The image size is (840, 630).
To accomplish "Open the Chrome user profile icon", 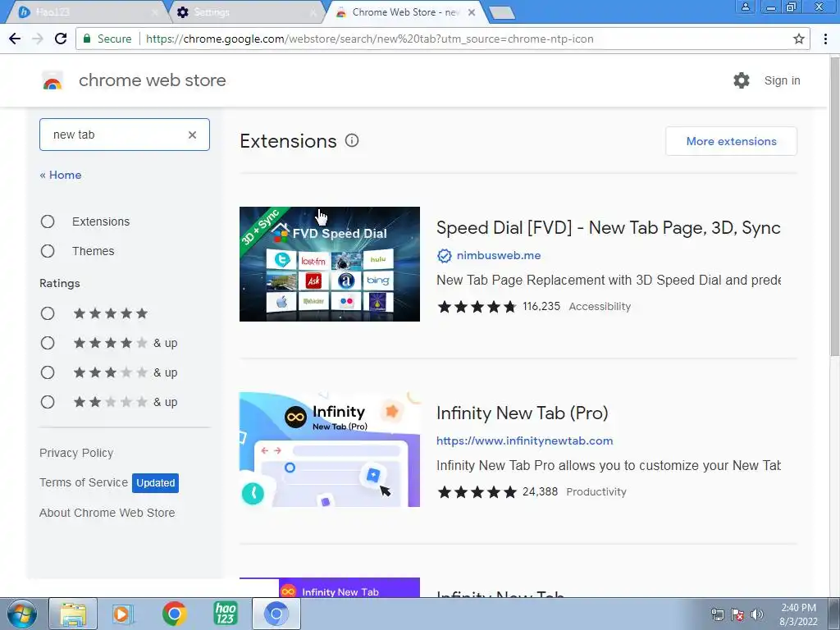I will pyautogui.click(x=745, y=7).
